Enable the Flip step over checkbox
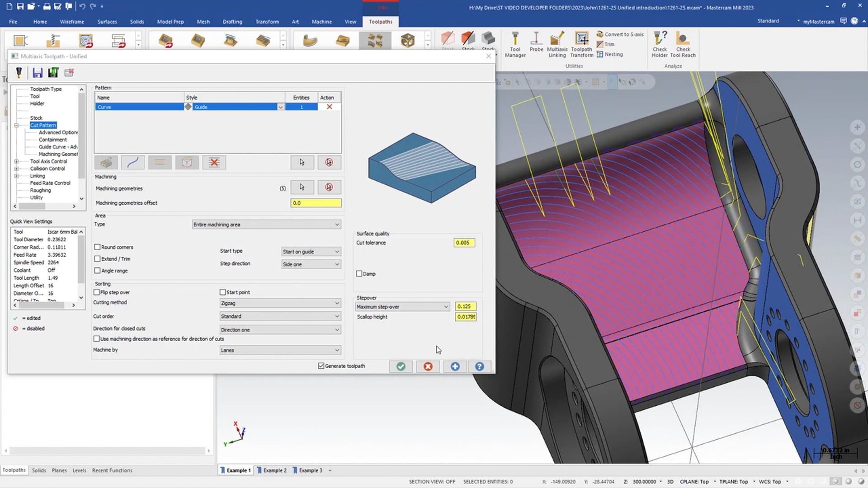 click(97, 292)
